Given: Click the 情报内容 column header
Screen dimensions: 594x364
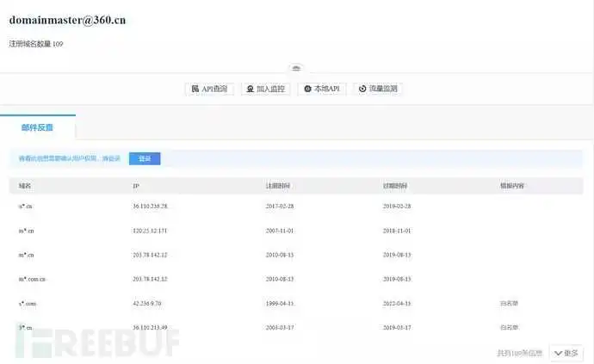Looking at the screenshot, I should 512,186.
